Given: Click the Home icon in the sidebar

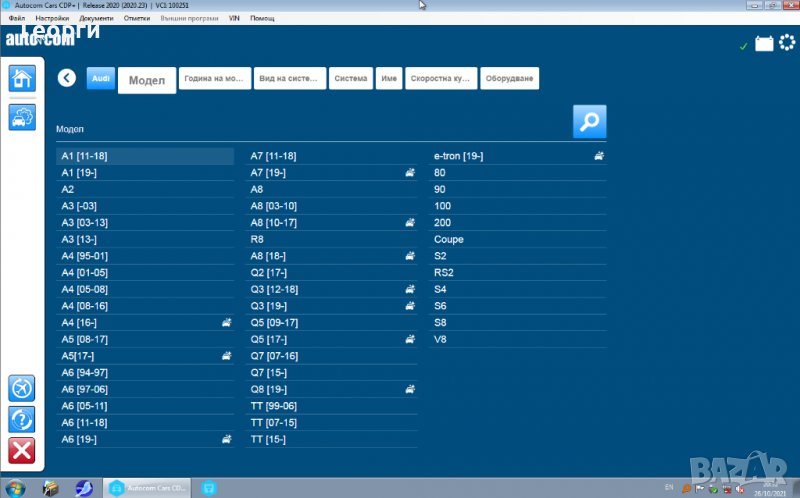Looking at the screenshot, I should (x=22, y=79).
